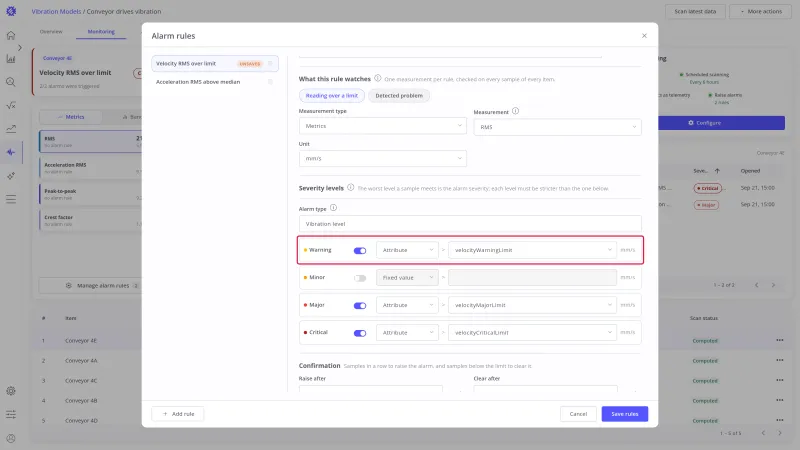Open the Unit mm/s dropdown
This screenshot has height=450, width=800.
coord(383,158)
